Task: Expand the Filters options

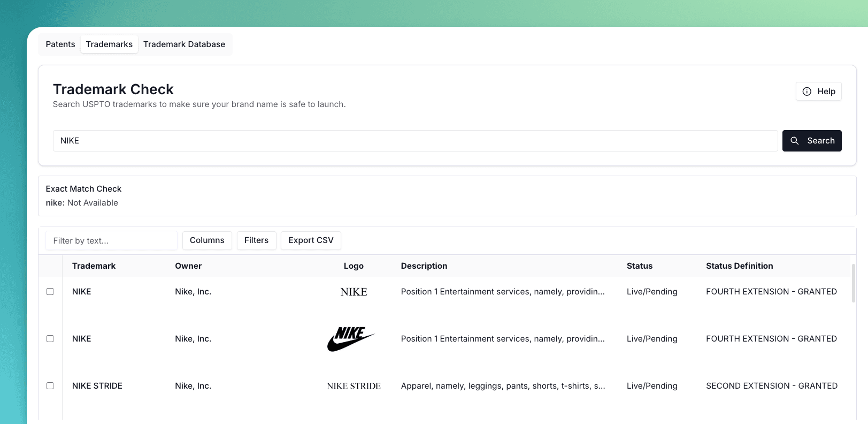Action: (256, 240)
